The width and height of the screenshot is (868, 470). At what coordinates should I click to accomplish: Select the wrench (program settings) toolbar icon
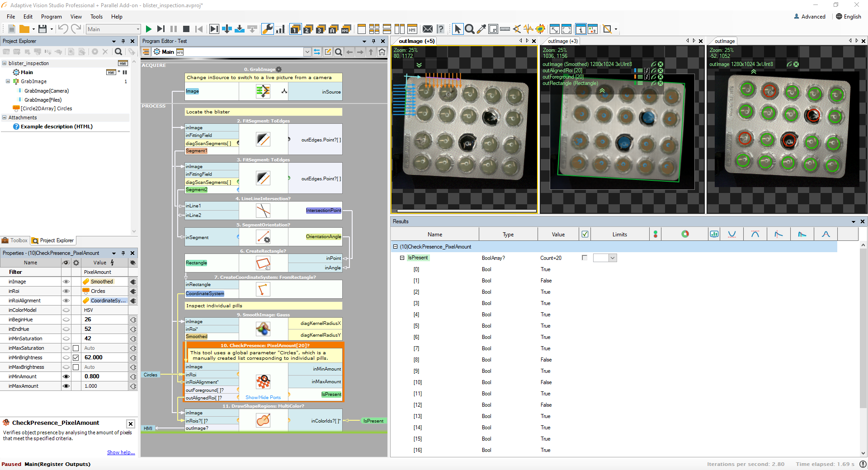click(268, 29)
